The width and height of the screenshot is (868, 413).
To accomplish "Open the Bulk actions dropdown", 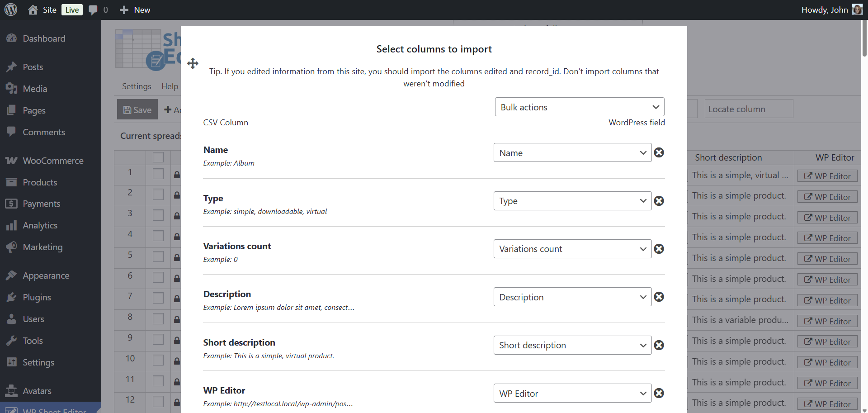I will (x=579, y=107).
